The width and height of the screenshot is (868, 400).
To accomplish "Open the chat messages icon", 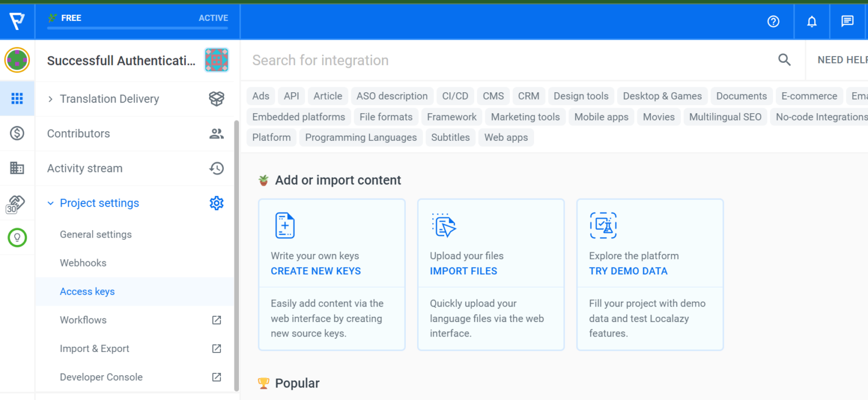I will point(847,21).
